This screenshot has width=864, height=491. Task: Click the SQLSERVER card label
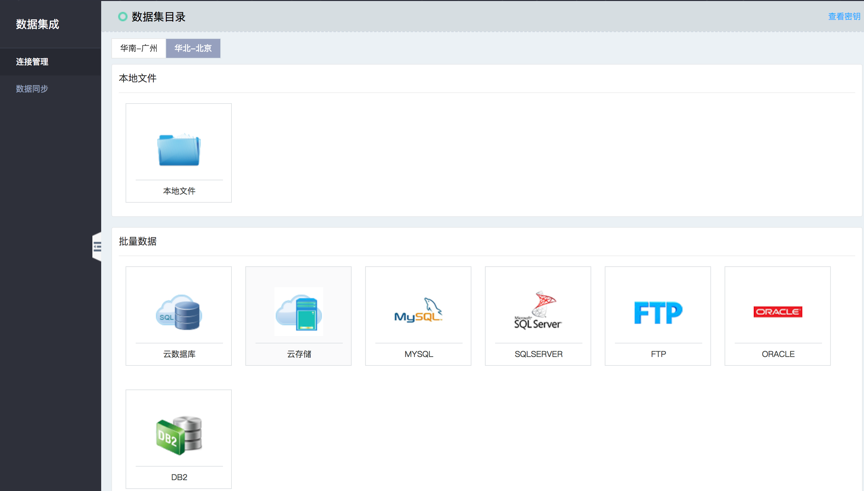[x=538, y=354]
